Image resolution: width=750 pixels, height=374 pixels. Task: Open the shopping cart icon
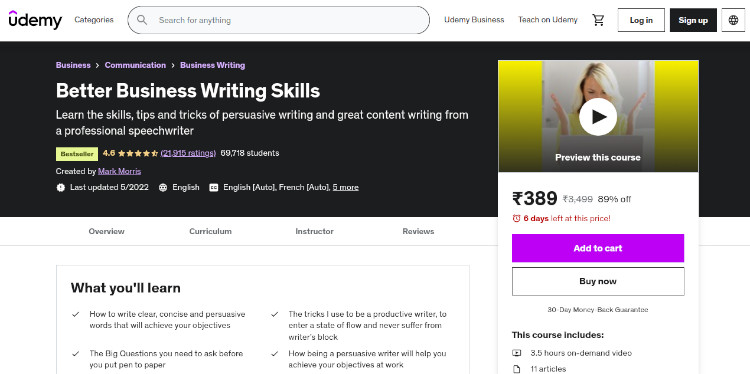(598, 20)
